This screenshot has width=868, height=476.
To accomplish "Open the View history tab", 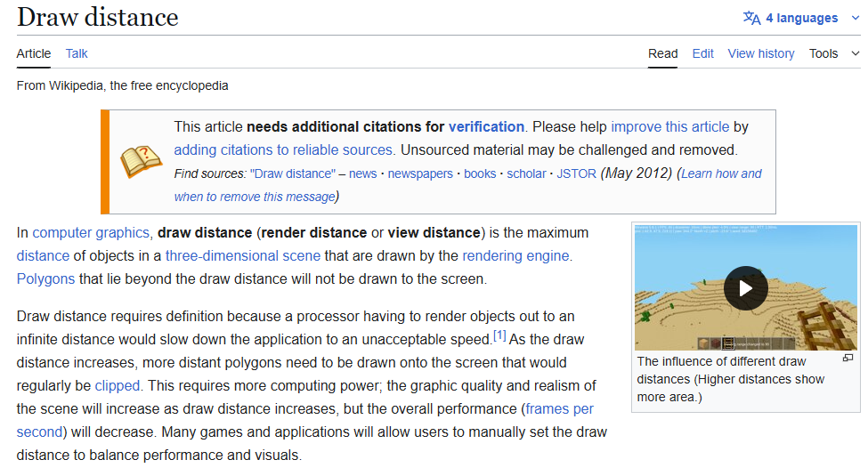I will click(760, 53).
